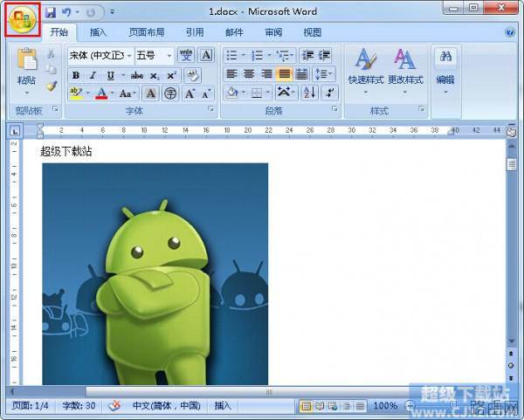Toggle italic formatting

click(x=93, y=75)
